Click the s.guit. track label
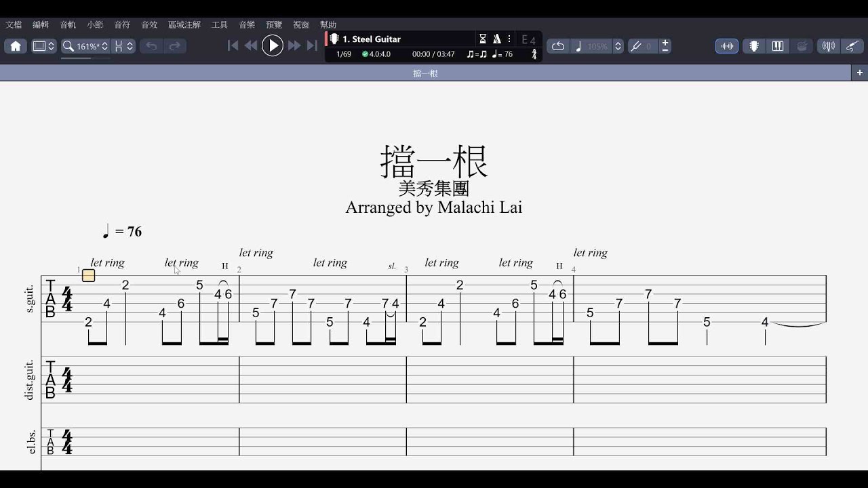The image size is (868, 488). (x=31, y=298)
